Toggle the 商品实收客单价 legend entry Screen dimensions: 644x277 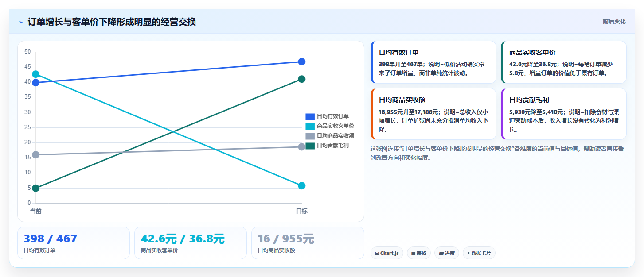tap(330, 126)
